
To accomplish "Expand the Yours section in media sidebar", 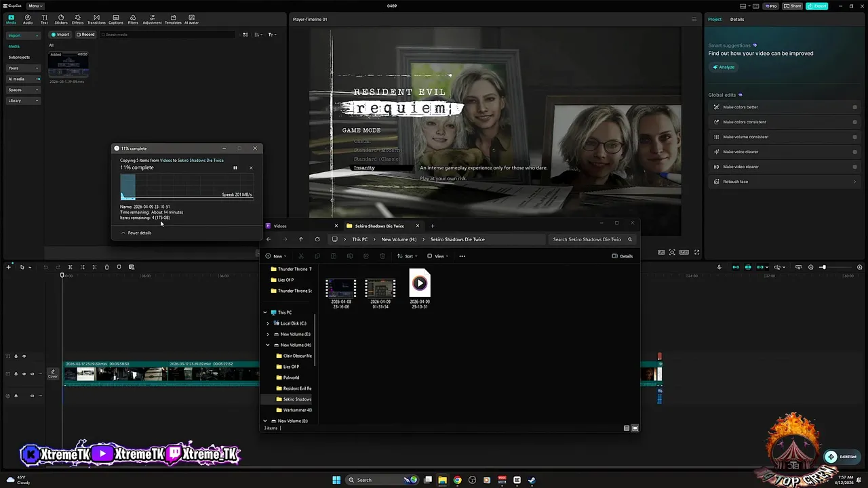I will pyautogui.click(x=22, y=68).
